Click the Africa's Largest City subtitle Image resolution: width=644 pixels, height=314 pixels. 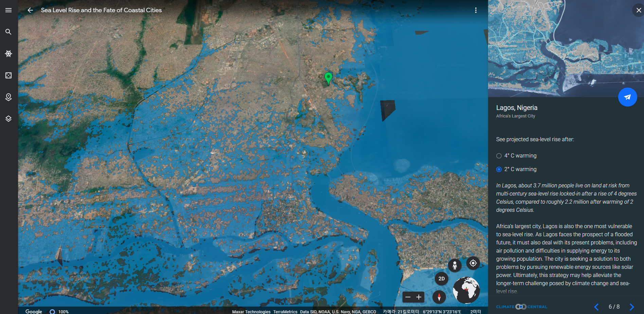coord(516,116)
